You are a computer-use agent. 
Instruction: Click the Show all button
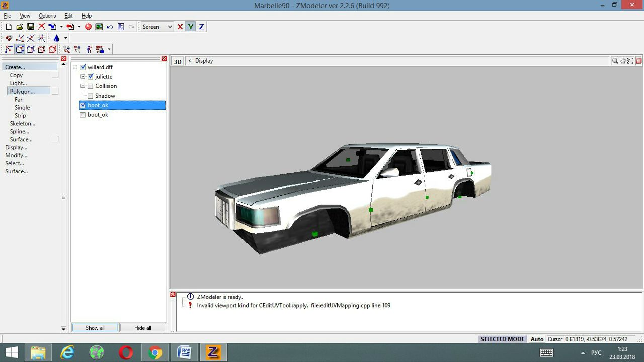click(x=95, y=328)
